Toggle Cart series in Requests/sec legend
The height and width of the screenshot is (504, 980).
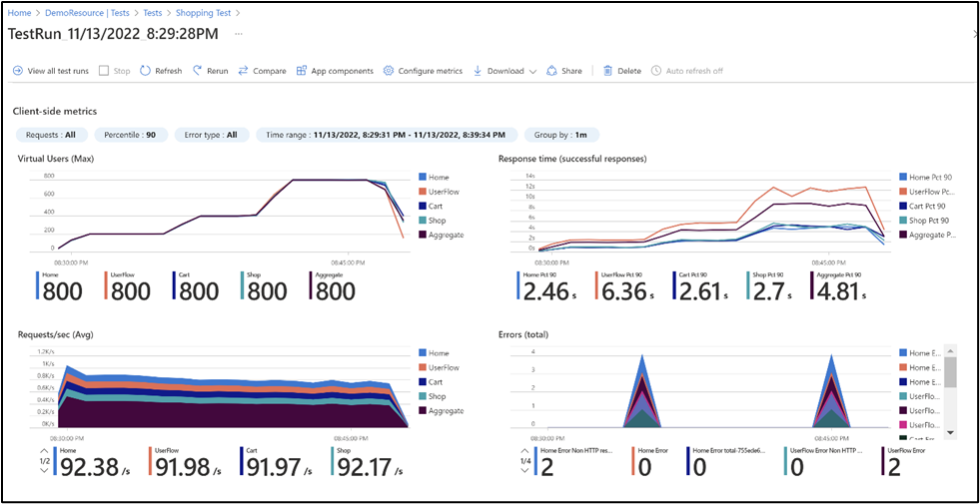432,381
